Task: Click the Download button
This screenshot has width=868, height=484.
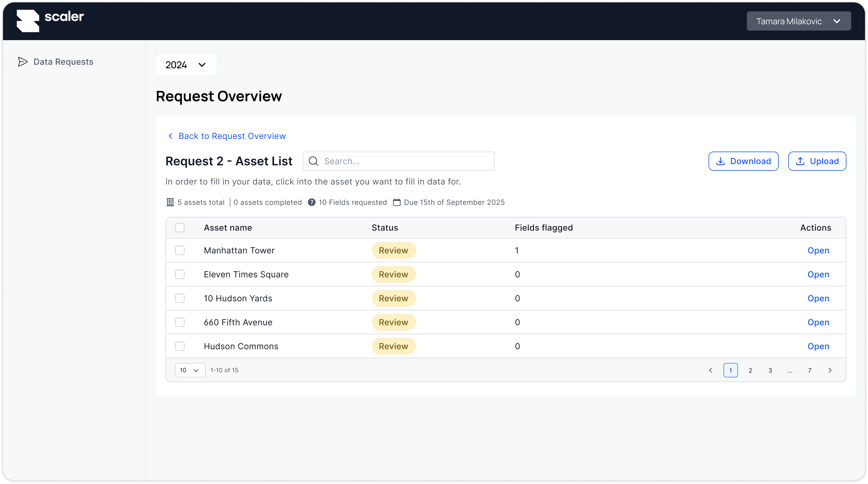Action: click(x=743, y=161)
